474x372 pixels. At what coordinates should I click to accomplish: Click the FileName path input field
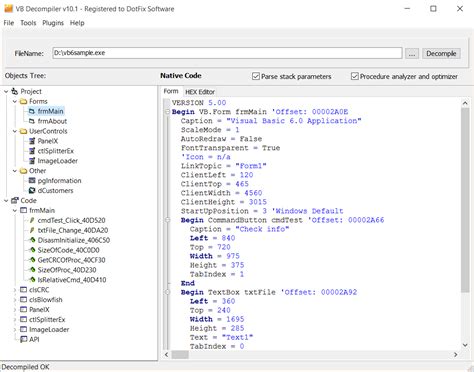point(227,53)
